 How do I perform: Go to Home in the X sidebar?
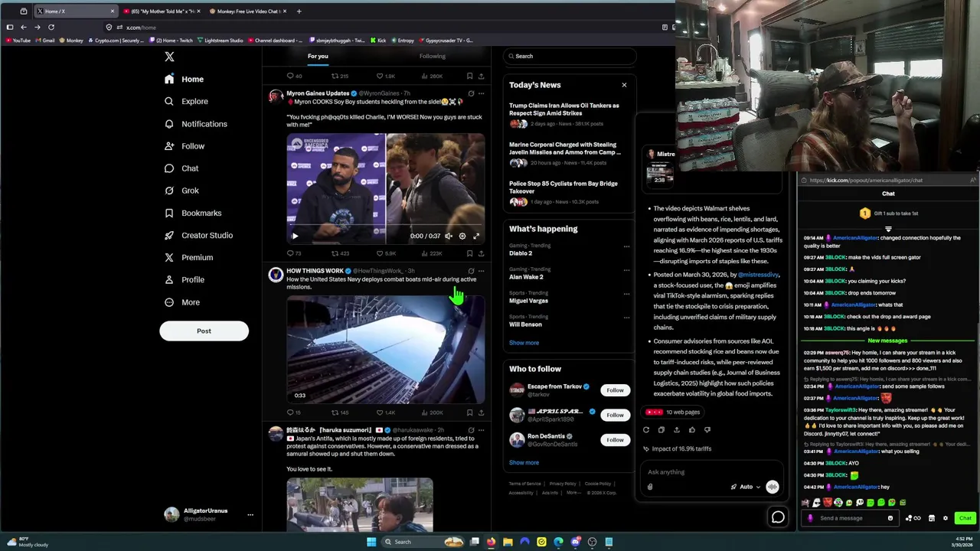tap(185, 79)
